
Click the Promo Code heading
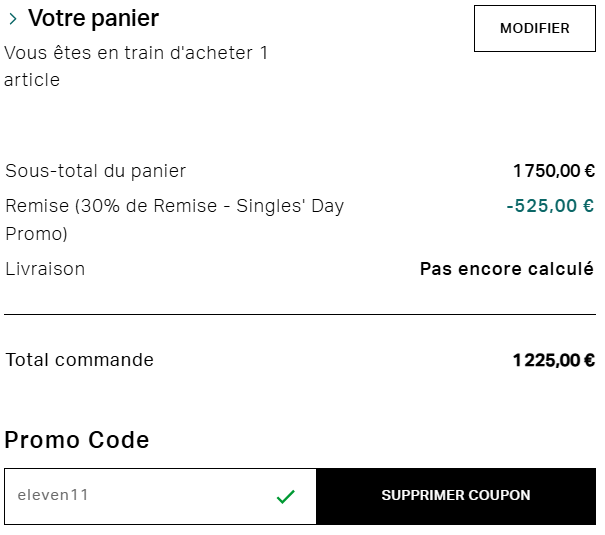[77, 440]
